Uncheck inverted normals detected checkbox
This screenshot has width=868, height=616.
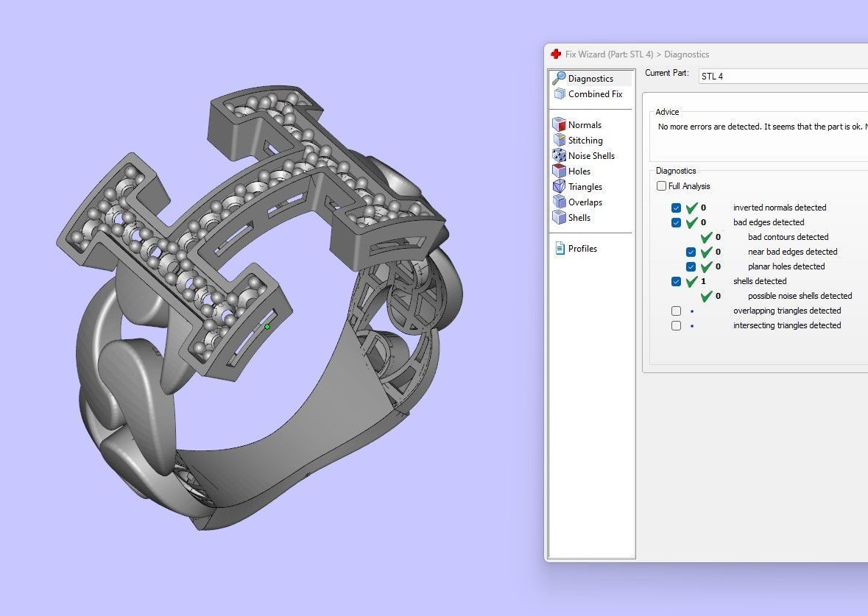coord(676,208)
